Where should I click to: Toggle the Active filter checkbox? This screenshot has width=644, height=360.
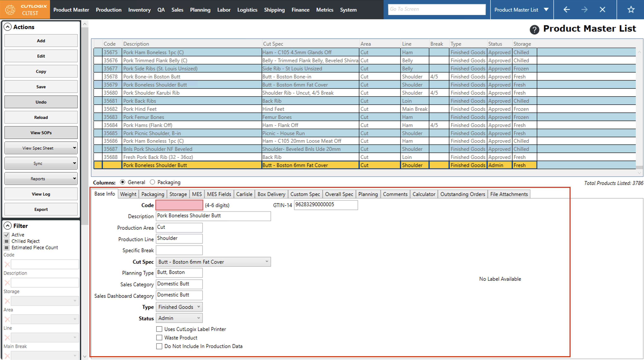[x=7, y=235]
